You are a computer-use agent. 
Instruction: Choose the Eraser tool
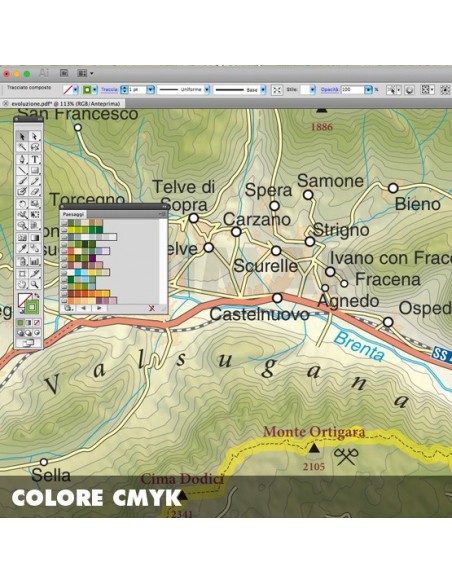pos(34,192)
